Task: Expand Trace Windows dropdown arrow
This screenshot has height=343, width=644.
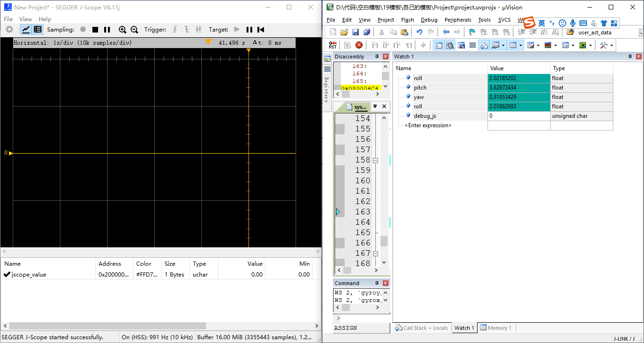Action: (573, 45)
